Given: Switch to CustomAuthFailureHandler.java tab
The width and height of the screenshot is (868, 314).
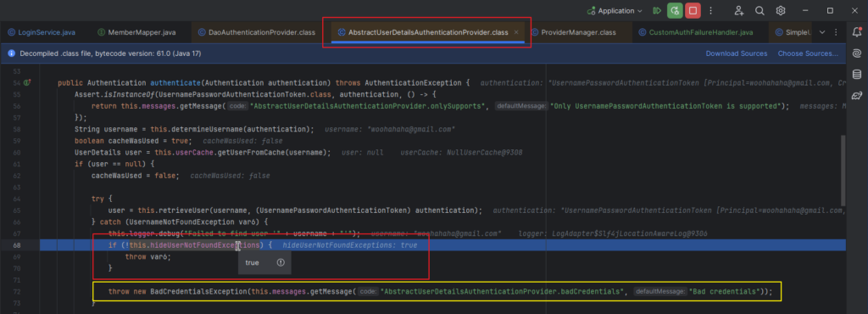Looking at the screenshot, I should point(695,33).
